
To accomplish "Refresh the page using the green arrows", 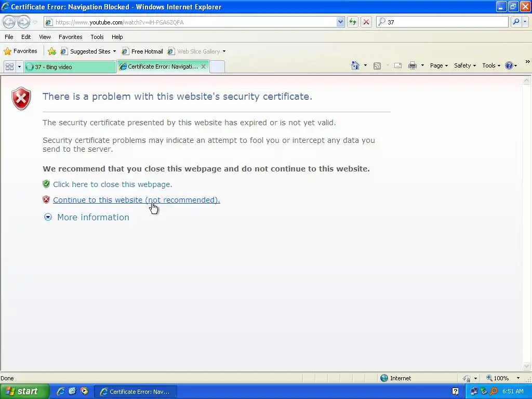I will pyautogui.click(x=353, y=22).
